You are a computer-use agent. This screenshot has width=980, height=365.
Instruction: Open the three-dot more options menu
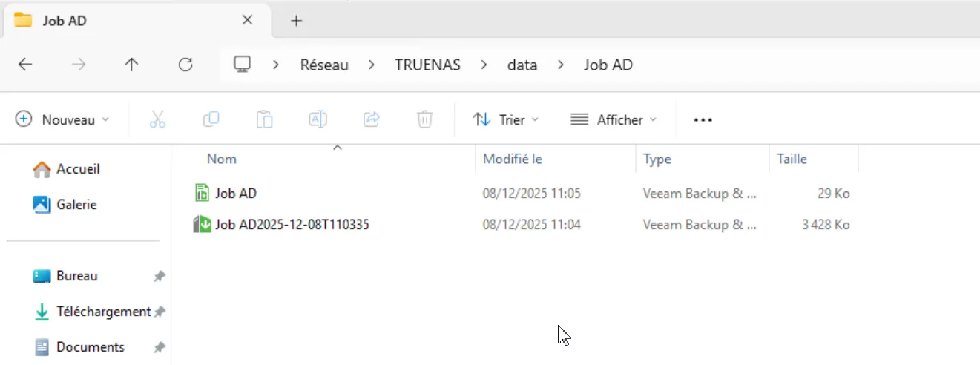pyautogui.click(x=703, y=119)
